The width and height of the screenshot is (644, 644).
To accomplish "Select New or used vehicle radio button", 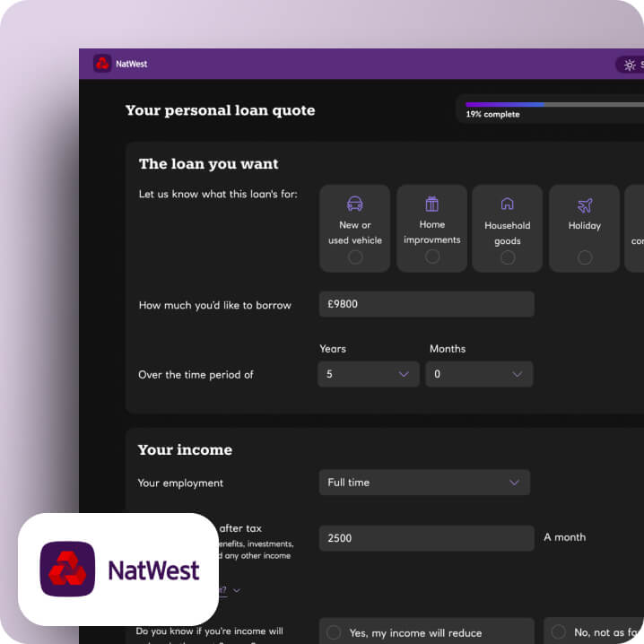I will click(355, 257).
